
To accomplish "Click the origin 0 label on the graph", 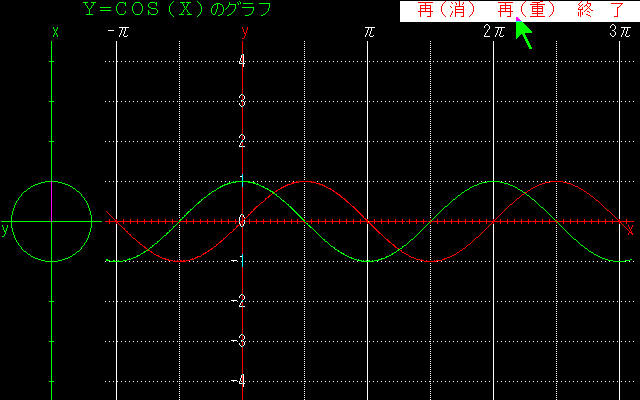I will tap(242, 221).
